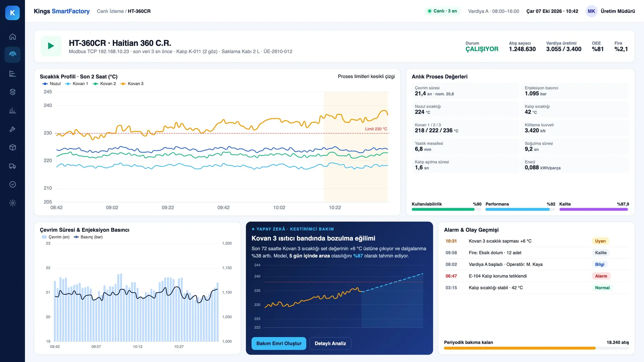Click the Detaylı Analiz button
Screen dimensions: 644x362
(x=330, y=343)
